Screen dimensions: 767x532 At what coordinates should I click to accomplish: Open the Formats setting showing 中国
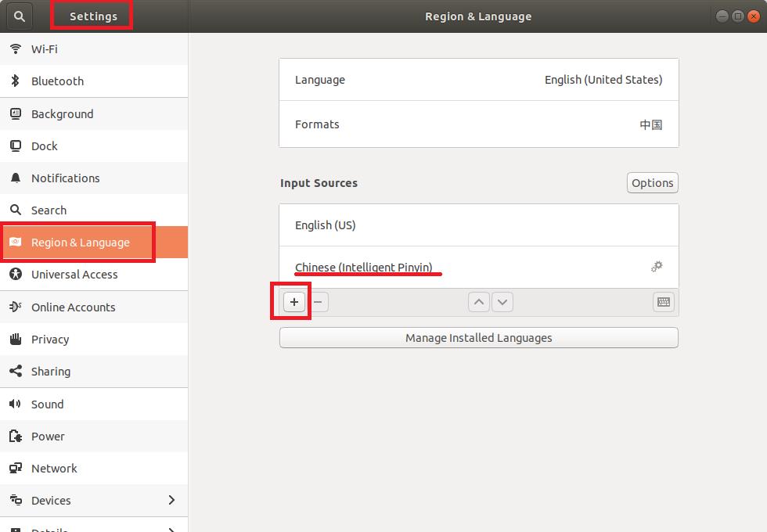pos(478,124)
